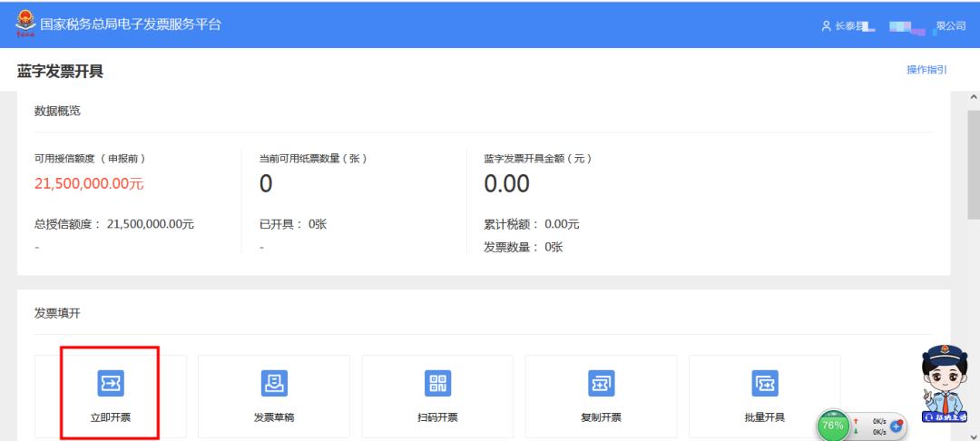Open the 操作指引 guide link

click(926, 70)
